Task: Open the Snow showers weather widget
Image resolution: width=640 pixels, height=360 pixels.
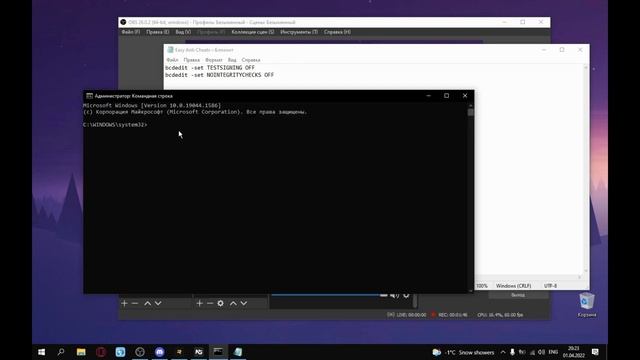Action: point(463,352)
